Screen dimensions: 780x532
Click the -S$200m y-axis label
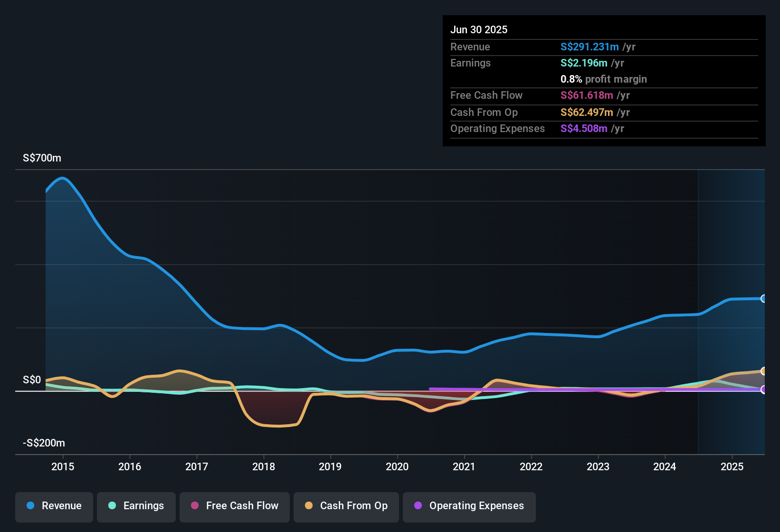(44, 443)
